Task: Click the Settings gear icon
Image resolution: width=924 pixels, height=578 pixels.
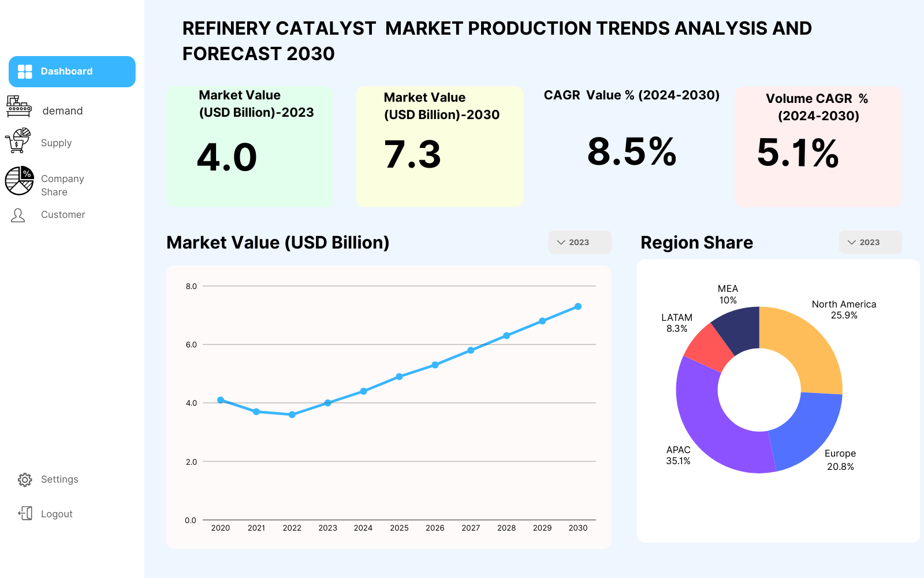Action: 25,480
